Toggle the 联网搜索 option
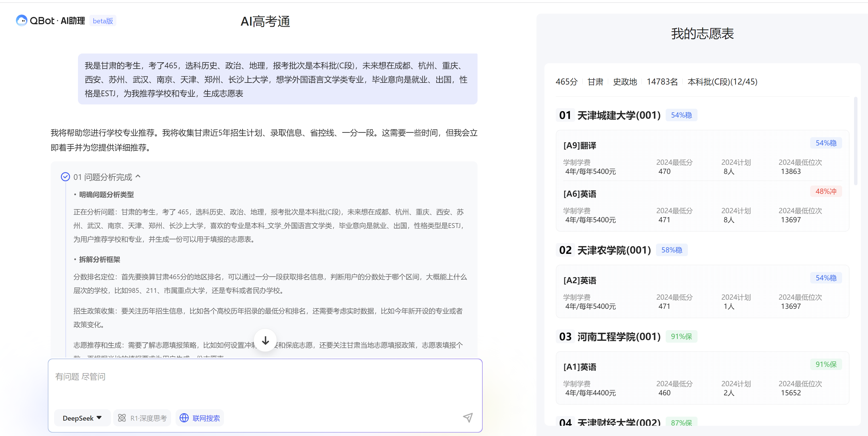 [199, 418]
